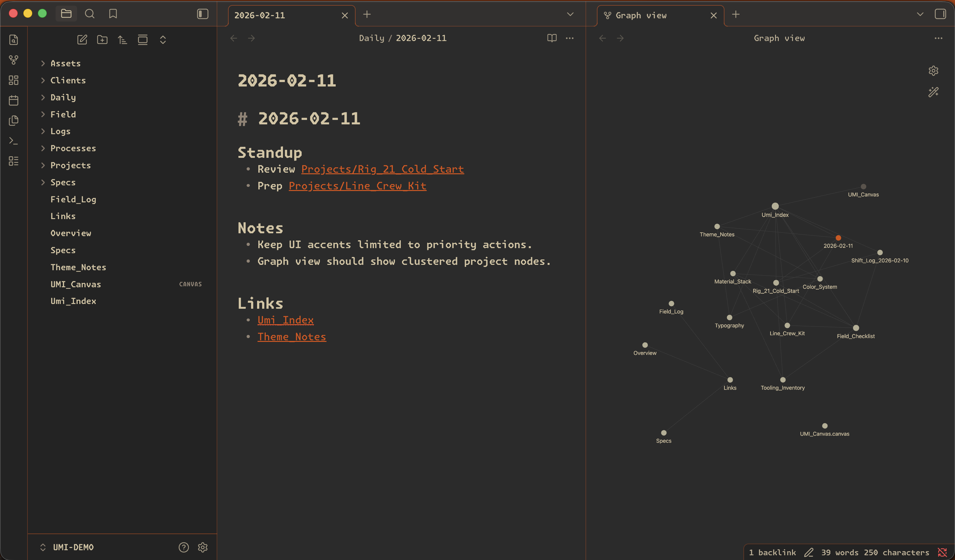Toggle reading view with the book icon
This screenshot has width=955, height=560.
tap(552, 38)
